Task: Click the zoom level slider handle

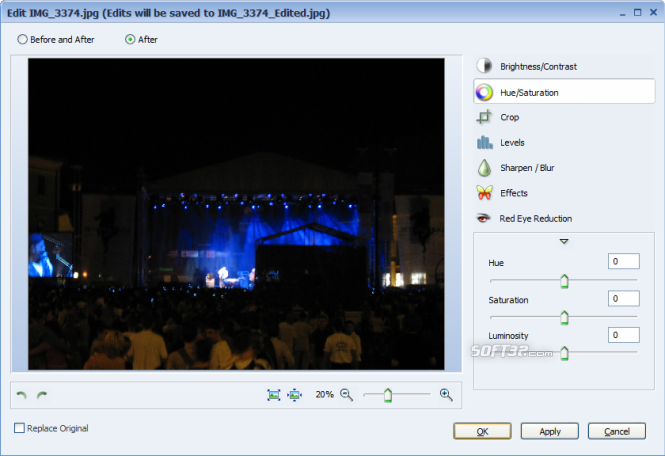Action: 388,395
